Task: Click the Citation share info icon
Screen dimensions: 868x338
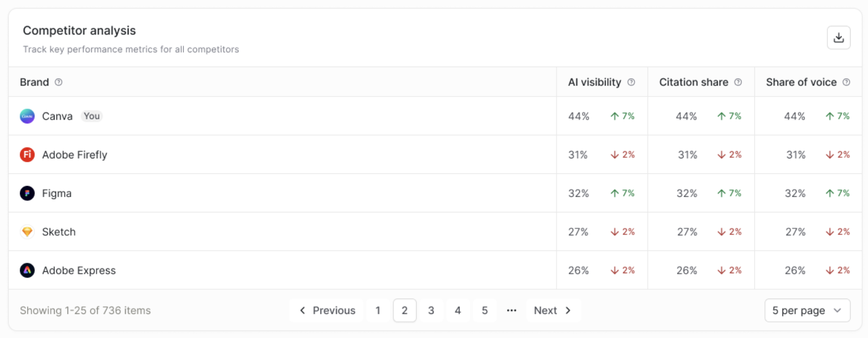Action: point(738,82)
